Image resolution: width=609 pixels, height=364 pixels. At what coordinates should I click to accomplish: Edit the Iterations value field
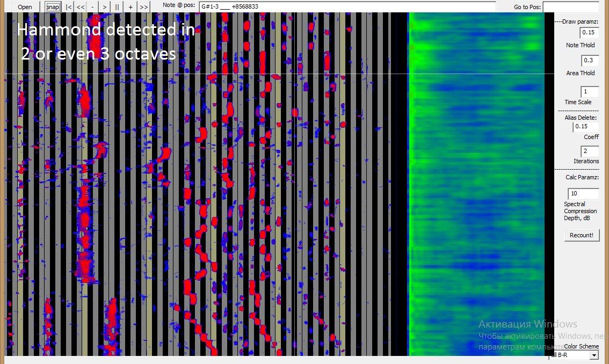(x=590, y=151)
